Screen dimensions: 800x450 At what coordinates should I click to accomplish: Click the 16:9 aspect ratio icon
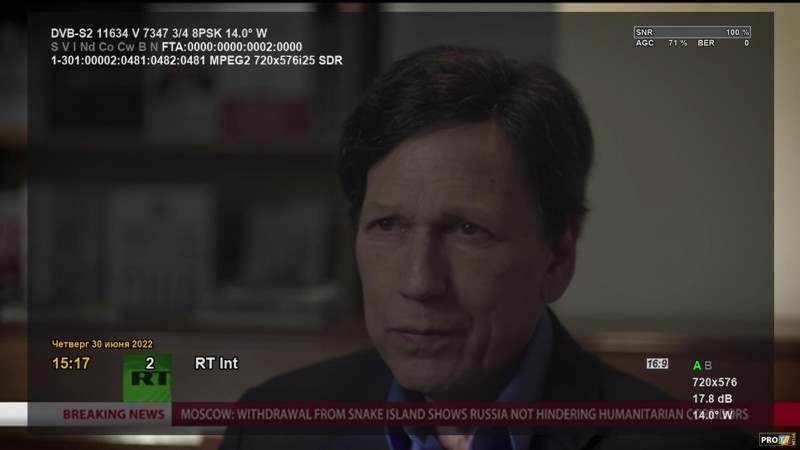pos(657,364)
